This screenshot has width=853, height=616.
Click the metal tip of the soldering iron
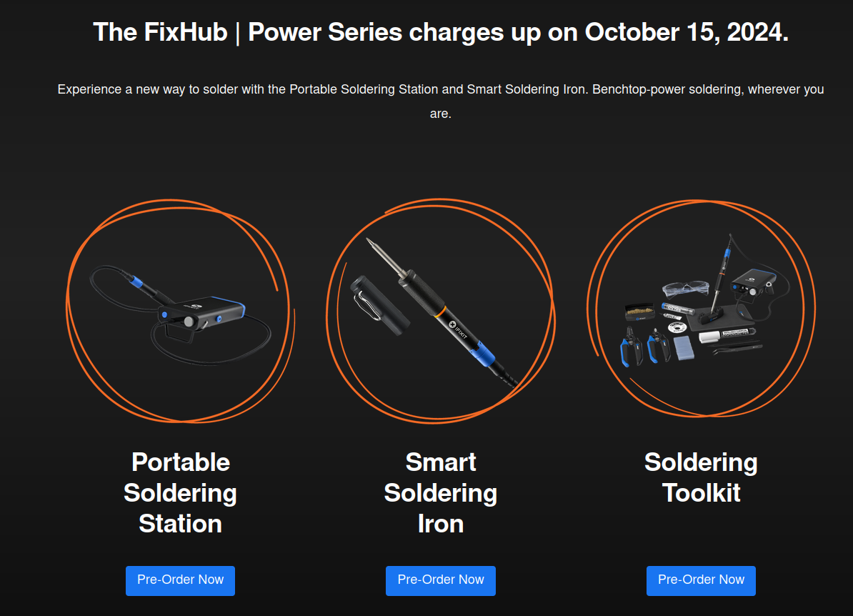click(x=386, y=259)
